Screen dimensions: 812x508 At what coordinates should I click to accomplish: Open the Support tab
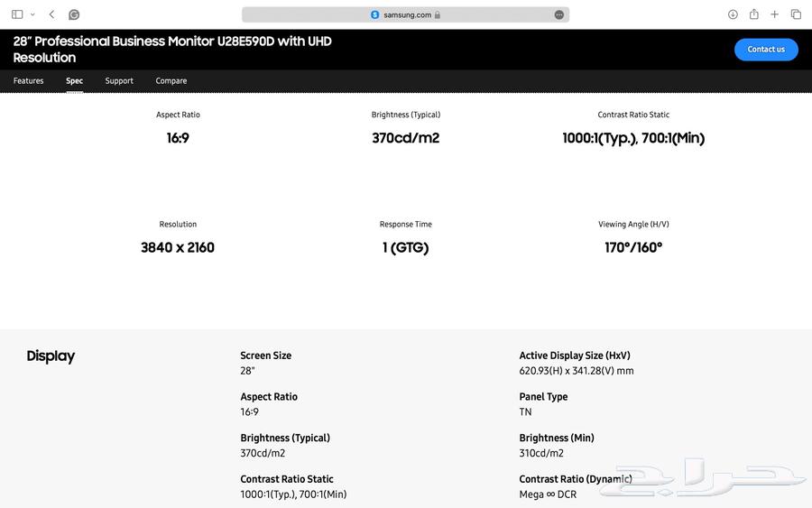coord(119,81)
